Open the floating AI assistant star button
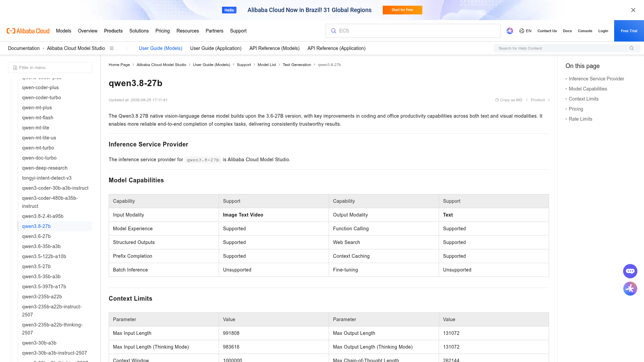This screenshot has height=362, width=644. [x=630, y=289]
